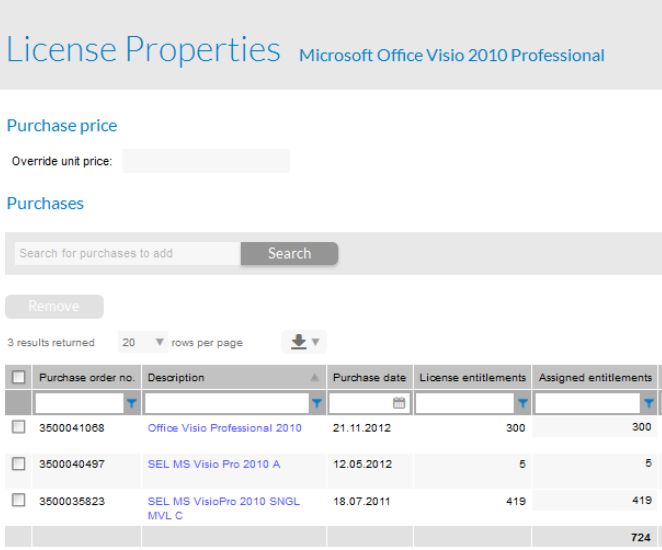Select purchase date 21.11.2012 cell

(x=362, y=428)
